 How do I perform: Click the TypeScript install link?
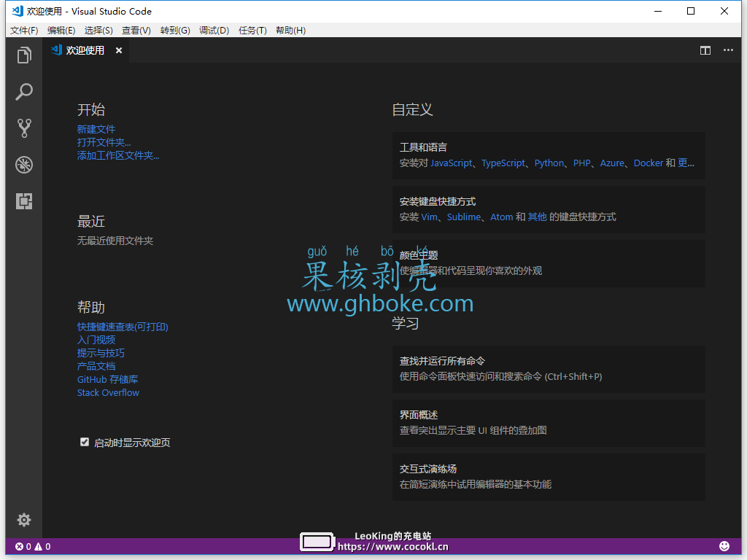pos(503,163)
